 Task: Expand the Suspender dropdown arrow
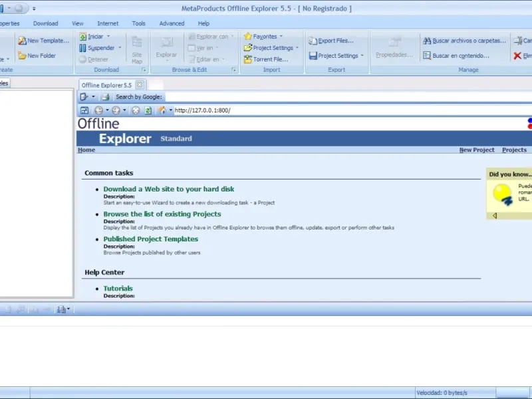(x=120, y=48)
